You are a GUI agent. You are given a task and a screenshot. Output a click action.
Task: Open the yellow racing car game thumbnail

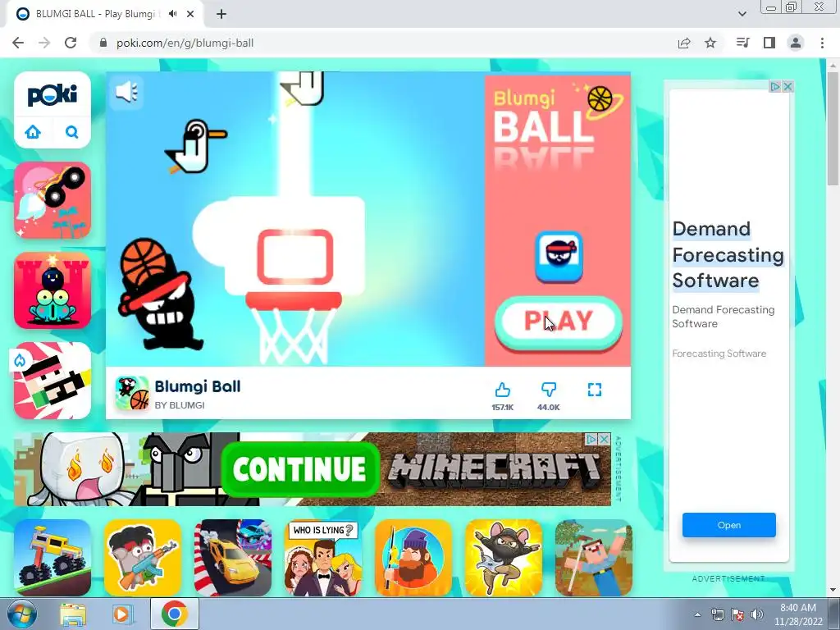pyautogui.click(x=233, y=558)
